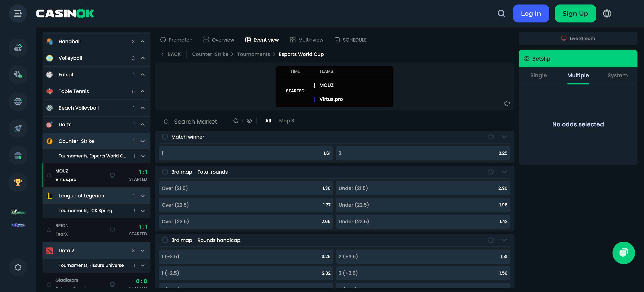Image resolution: width=644 pixels, height=292 pixels.
Task: Click the Dota 2 sport icon
Action: tap(49, 250)
